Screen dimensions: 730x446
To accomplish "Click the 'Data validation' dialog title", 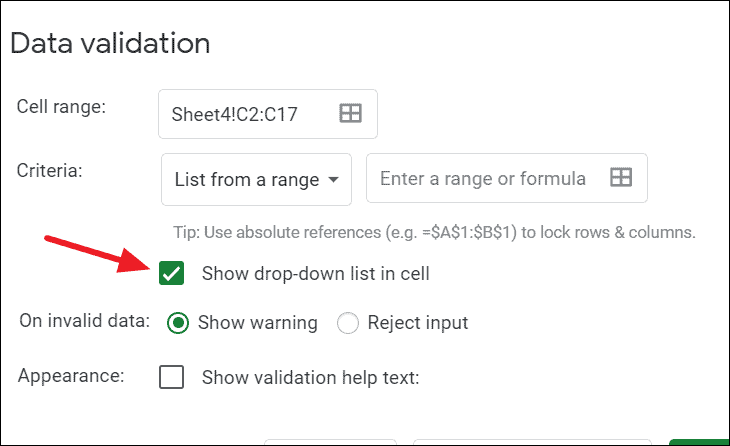I will (110, 44).
